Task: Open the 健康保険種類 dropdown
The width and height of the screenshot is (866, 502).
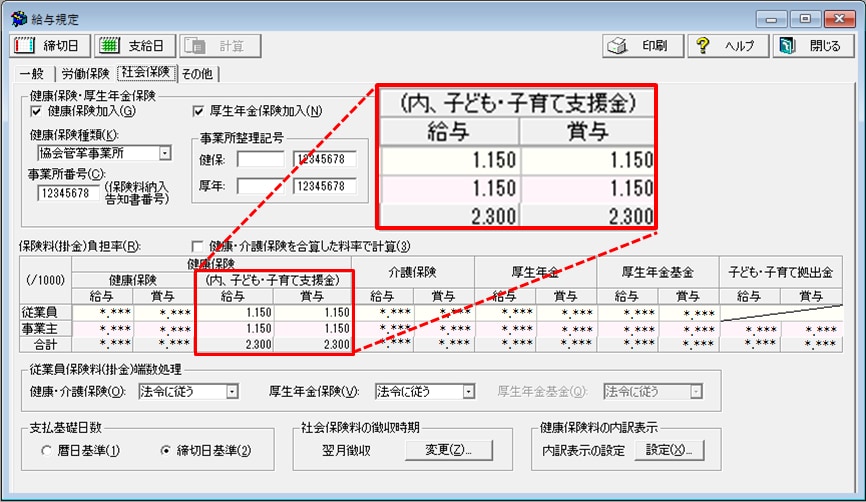Action: [164, 153]
